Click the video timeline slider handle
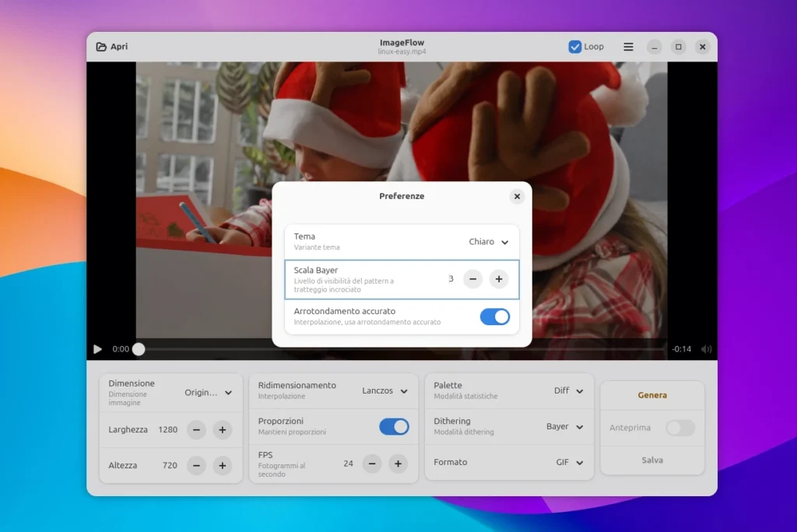 (x=139, y=349)
